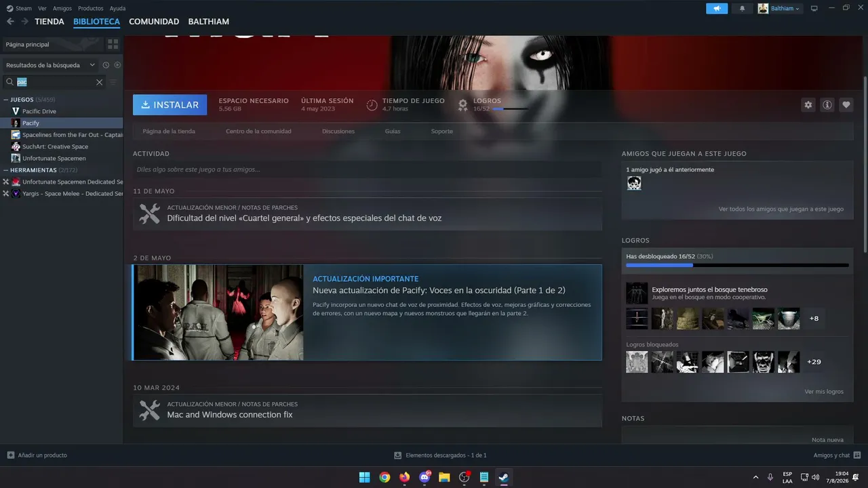The image size is (868, 488).
Task: Open the Windows Start menu
Action: (364, 477)
